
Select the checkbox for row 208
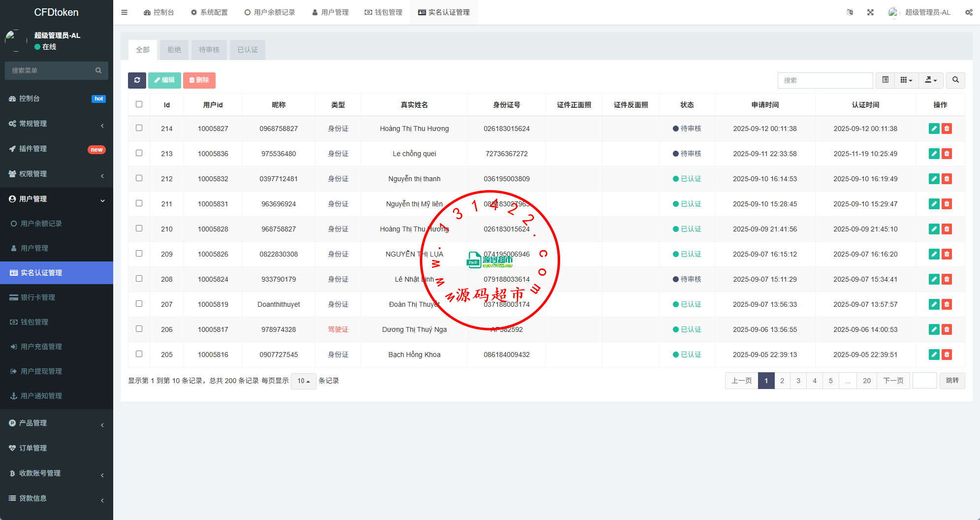coord(139,279)
